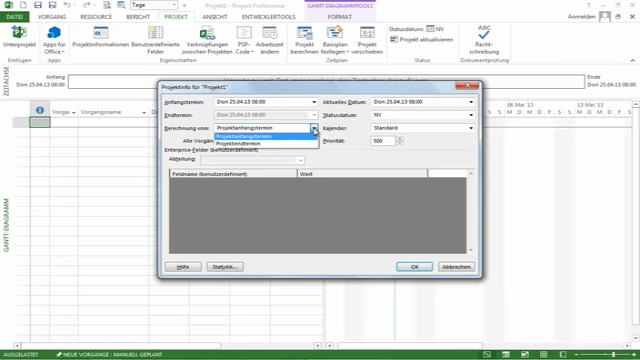640x360 pixels.
Task: Click the account avatar next to Anmelden
Action: pos(605,17)
